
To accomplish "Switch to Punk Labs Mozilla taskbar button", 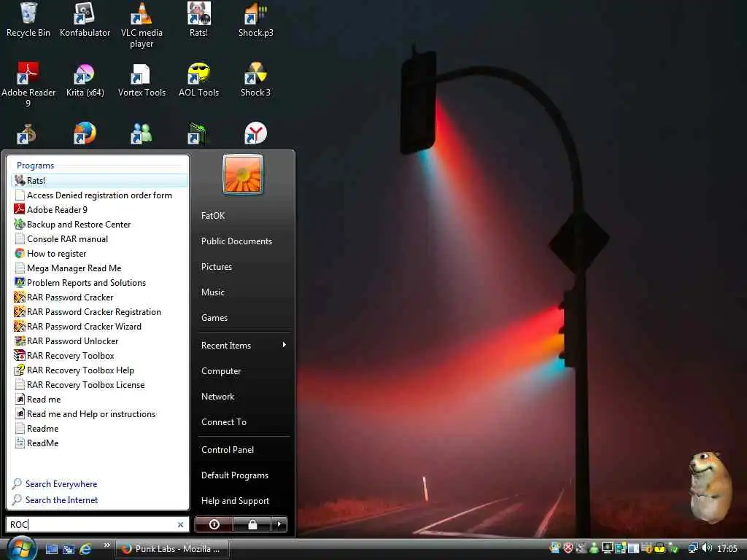I will point(172,549).
